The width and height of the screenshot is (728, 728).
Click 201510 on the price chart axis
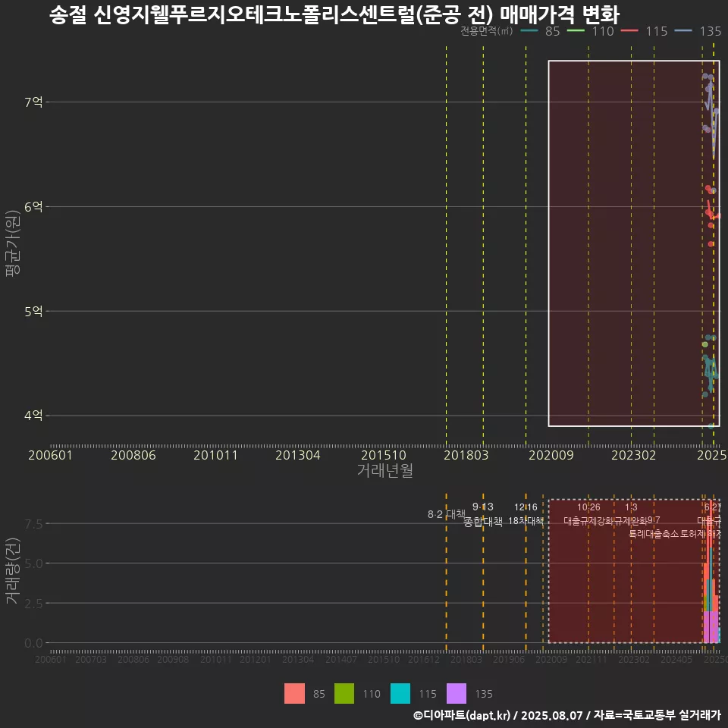[x=384, y=455]
